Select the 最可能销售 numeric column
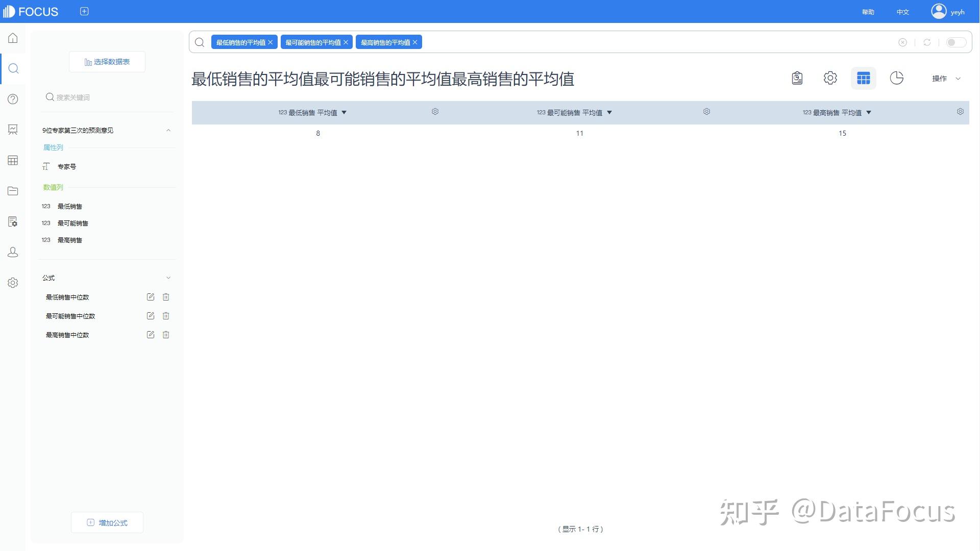The width and height of the screenshot is (980, 551). [73, 223]
